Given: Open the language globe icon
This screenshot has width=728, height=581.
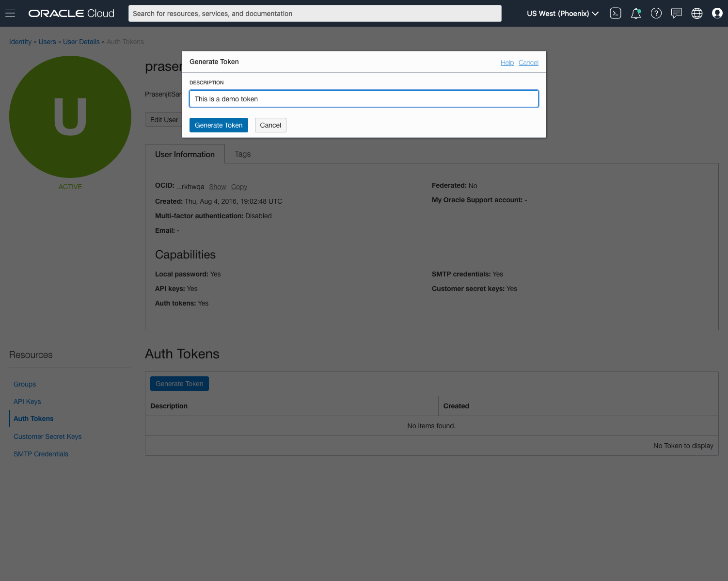Looking at the screenshot, I should tap(697, 13).
